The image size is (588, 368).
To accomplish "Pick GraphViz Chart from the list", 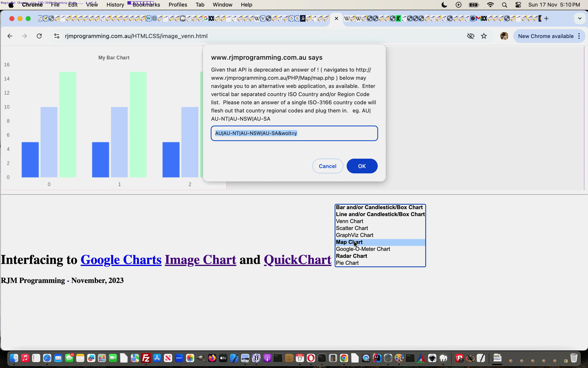I will click(380, 235).
